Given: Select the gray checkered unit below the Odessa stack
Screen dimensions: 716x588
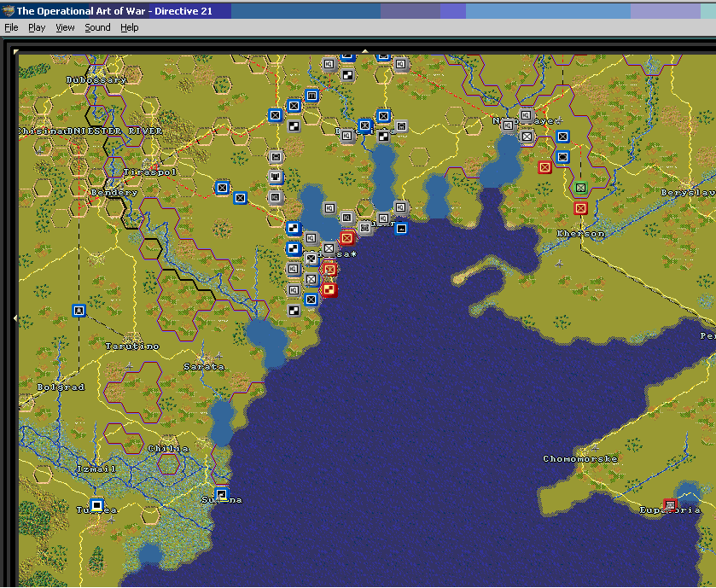Looking at the screenshot, I should coord(294,311).
